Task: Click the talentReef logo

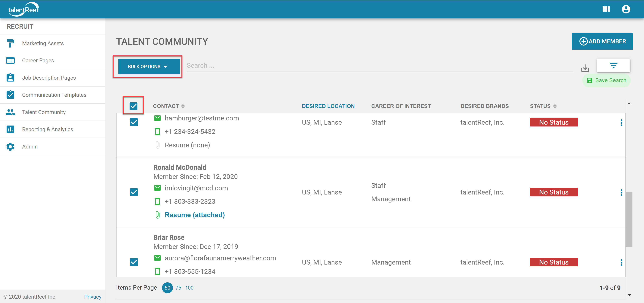Action: coord(24,9)
